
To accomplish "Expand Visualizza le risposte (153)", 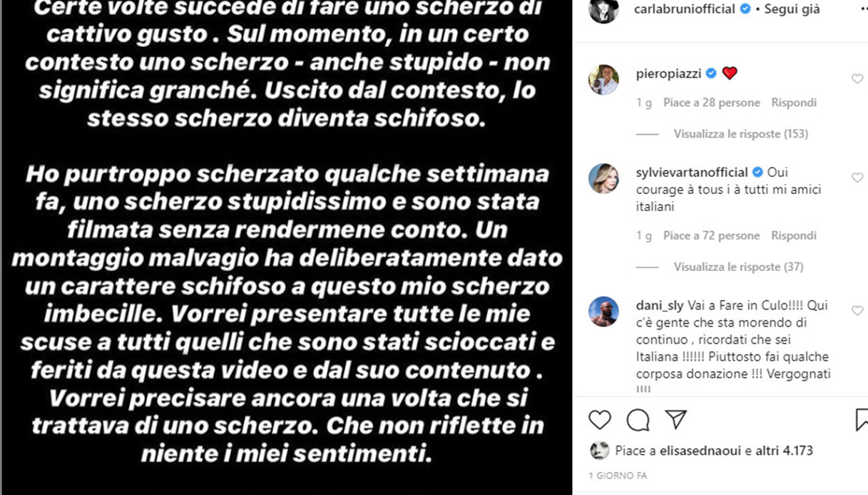I will 740,134.
